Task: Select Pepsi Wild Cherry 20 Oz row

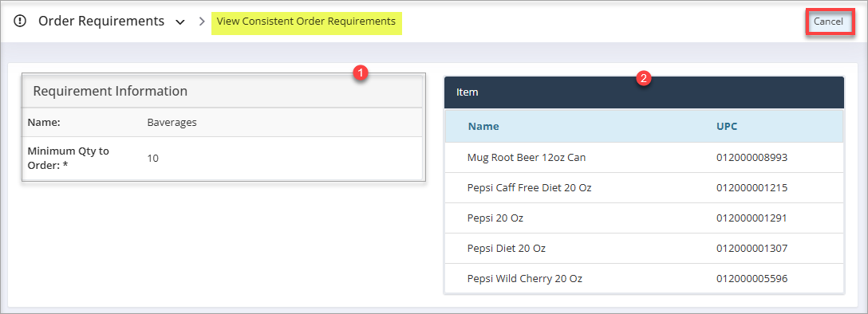Action: 645,278
